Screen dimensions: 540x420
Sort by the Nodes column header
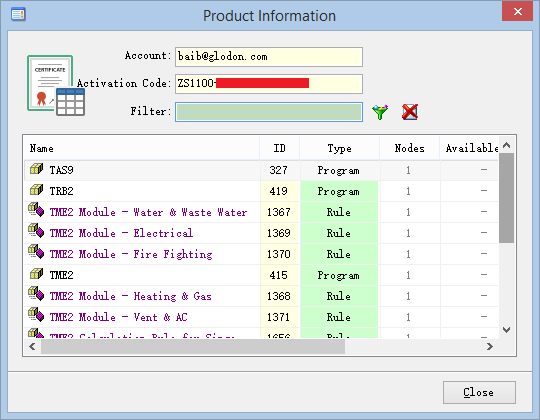click(409, 148)
